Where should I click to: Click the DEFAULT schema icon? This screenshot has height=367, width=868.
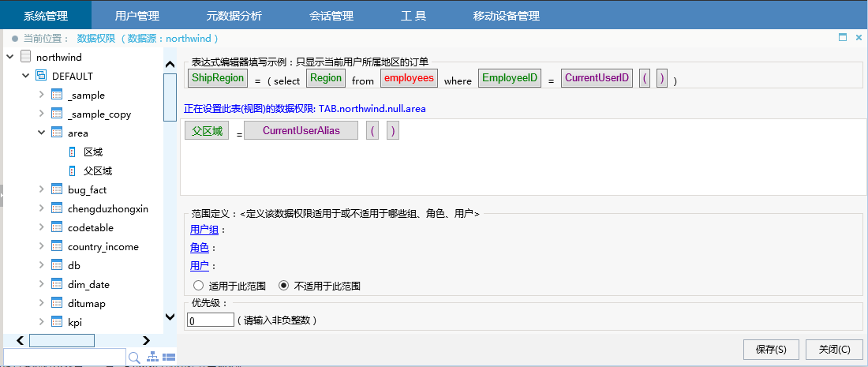click(x=41, y=76)
